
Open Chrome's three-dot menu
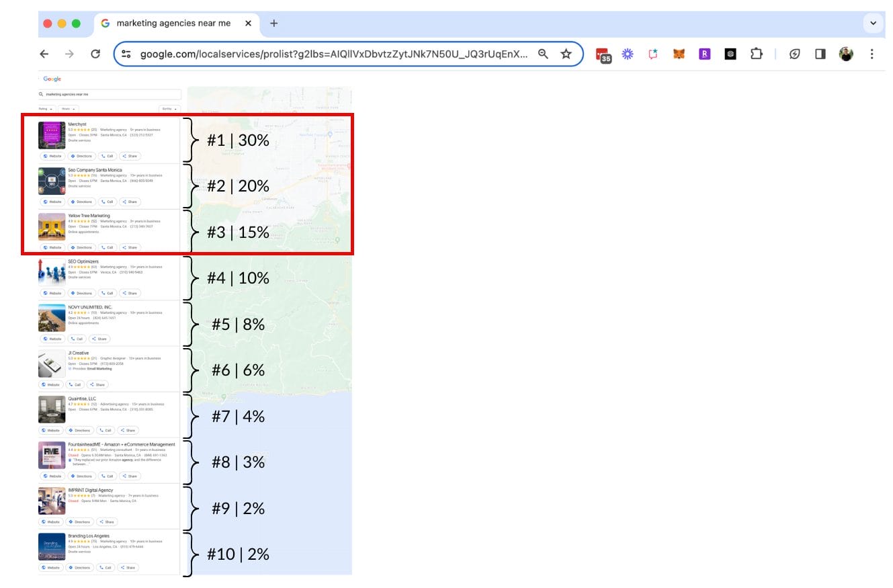[x=871, y=54]
